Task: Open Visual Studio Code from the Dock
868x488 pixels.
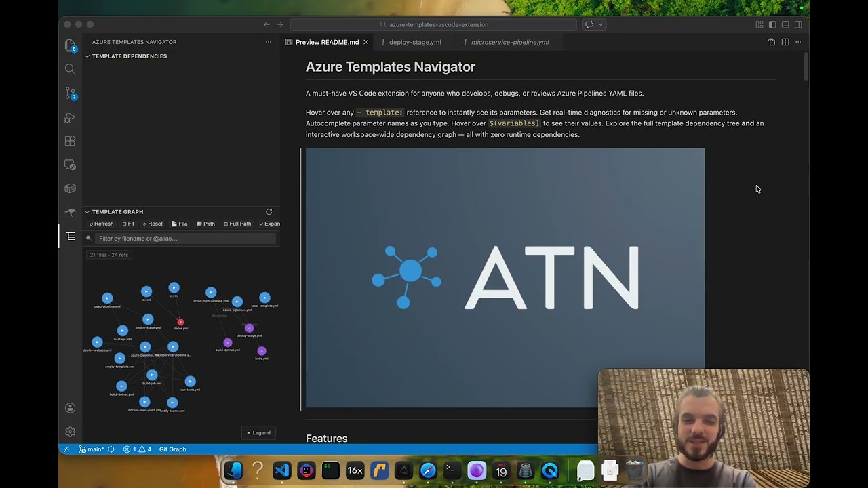Action: 282,470
